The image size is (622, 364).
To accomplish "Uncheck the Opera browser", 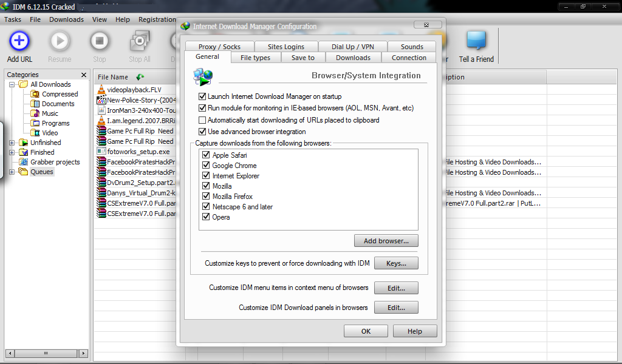I will pos(206,217).
